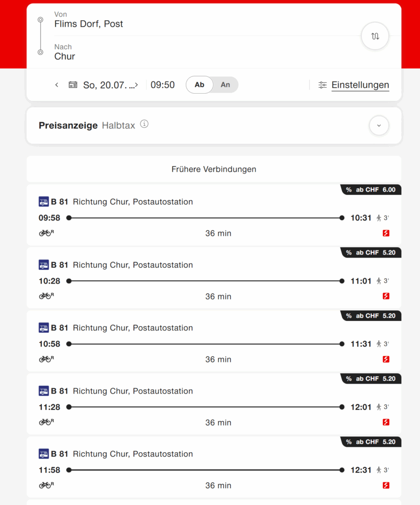Select the Ab departure toggle
The width and height of the screenshot is (420, 505).
[199, 85]
